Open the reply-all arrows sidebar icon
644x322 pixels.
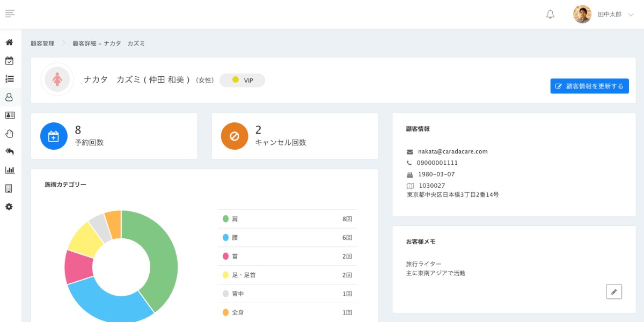tap(9, 152)
